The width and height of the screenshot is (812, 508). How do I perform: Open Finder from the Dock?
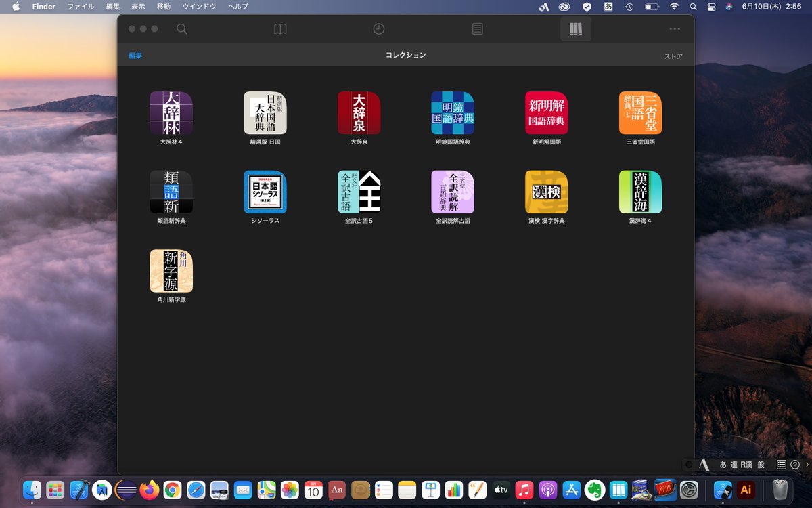tap(32, 489)
